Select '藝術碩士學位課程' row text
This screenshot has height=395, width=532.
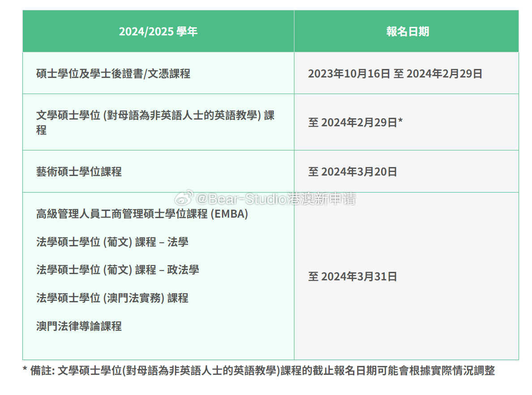pyautogui.click(x=79, y=172)
